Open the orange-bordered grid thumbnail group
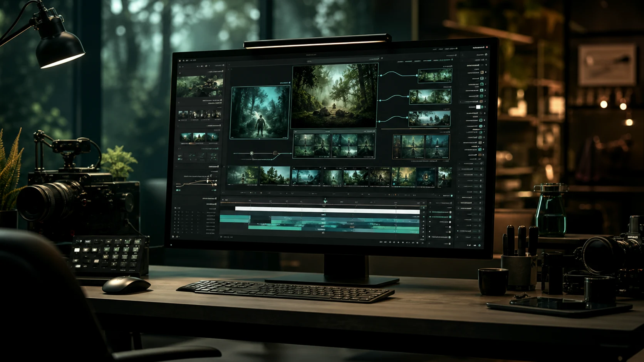 [421, 147]
